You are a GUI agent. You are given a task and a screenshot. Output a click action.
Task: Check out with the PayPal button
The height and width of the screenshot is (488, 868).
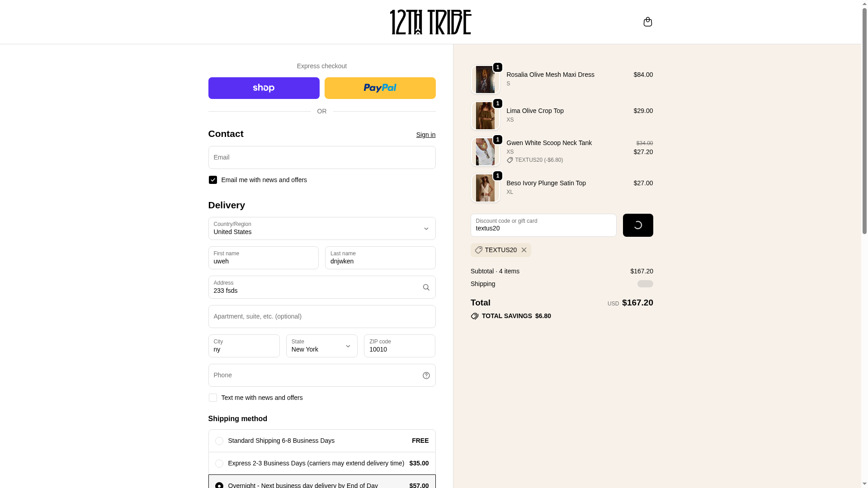pyautogui.click(x=380, y=88)
